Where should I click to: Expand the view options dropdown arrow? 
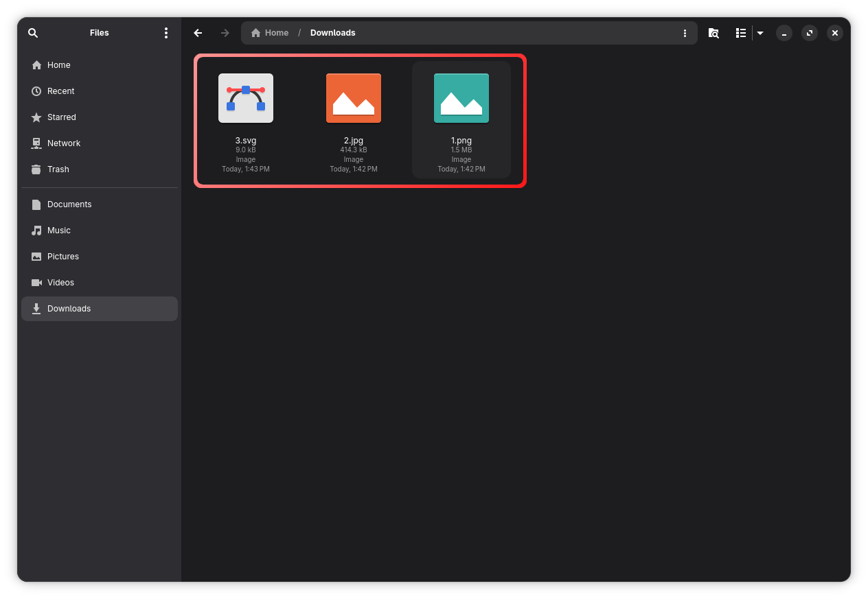760,33
